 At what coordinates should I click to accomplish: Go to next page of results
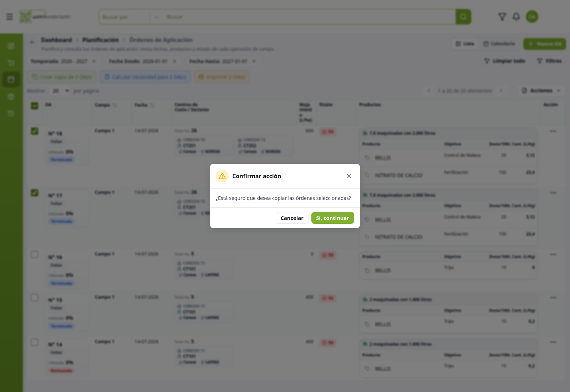(x=501, y=91)
